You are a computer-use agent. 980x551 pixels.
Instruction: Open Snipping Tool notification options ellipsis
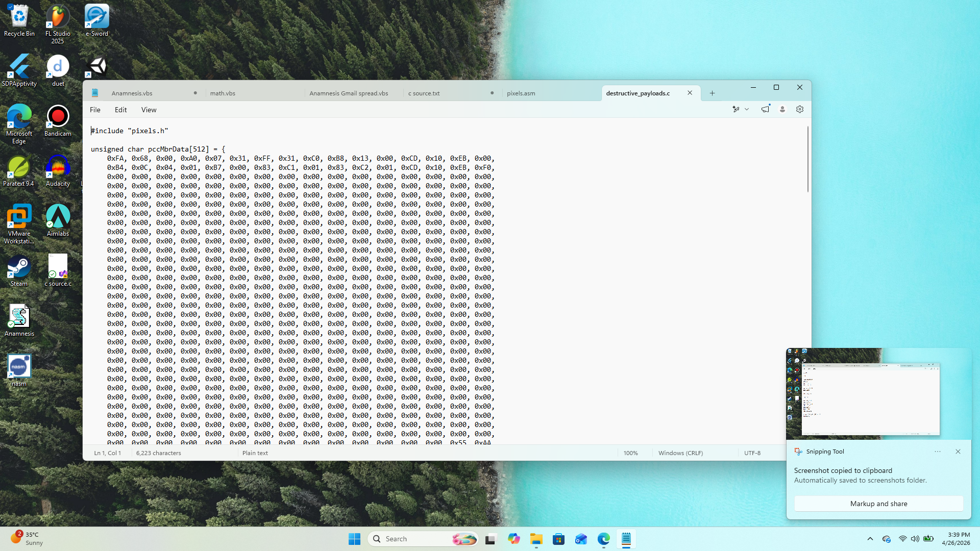[937, 452]
